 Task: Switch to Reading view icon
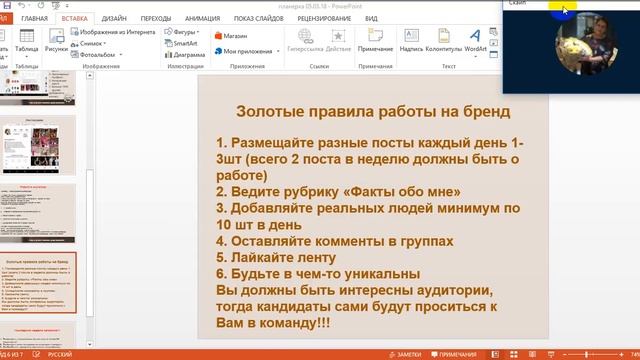coord(532,354)
